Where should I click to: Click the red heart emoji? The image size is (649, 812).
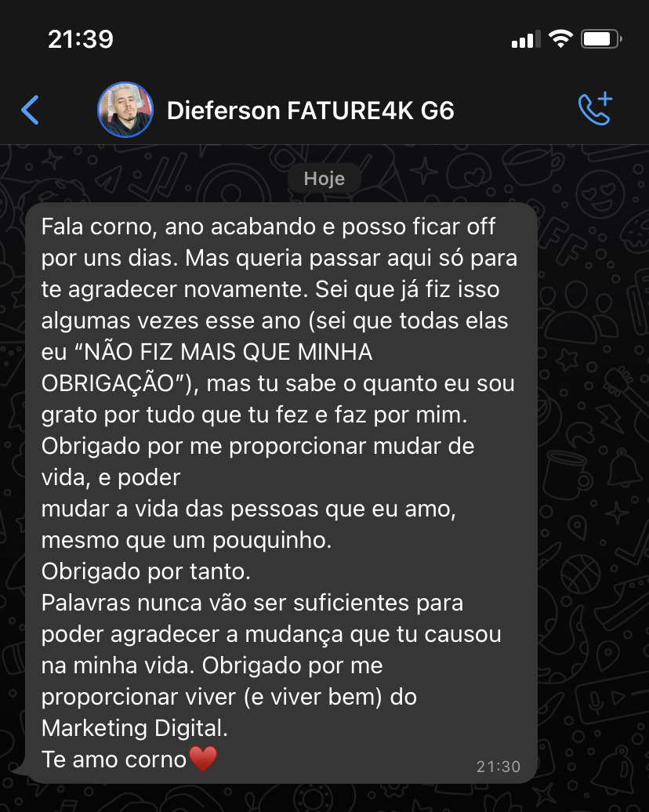[x=203, y=759]
